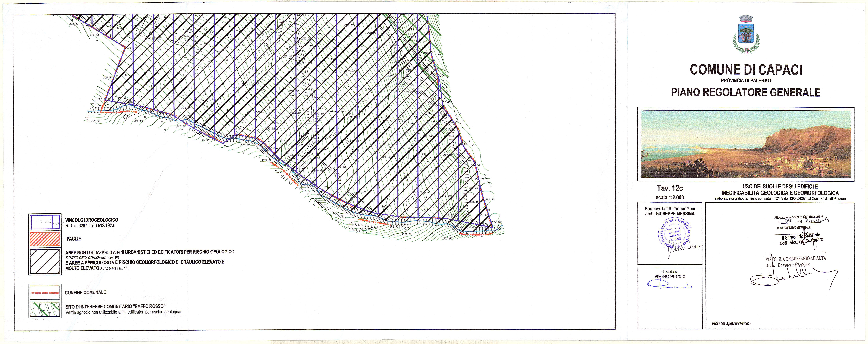The width and height of the screenshot is (868, 344).
Task: Click 'Dott. Ricupati Cristofaro' stamped name
Action: (801, 241)
